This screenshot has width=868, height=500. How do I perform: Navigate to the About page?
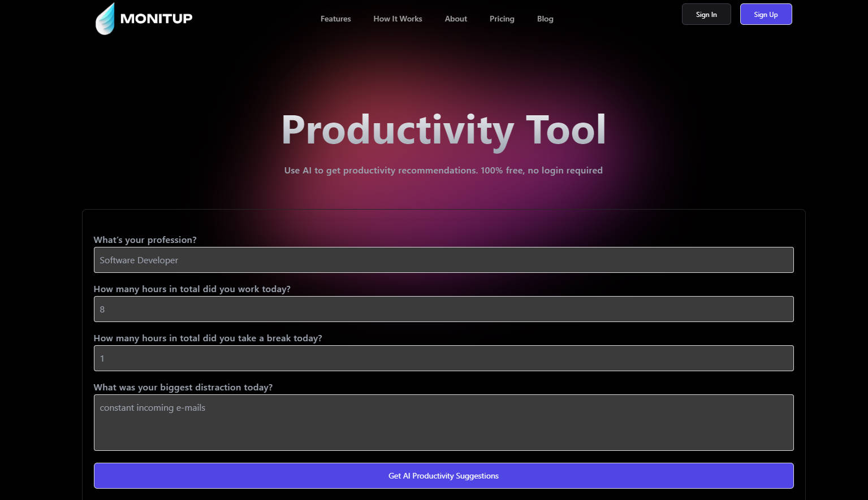[456, 19]
